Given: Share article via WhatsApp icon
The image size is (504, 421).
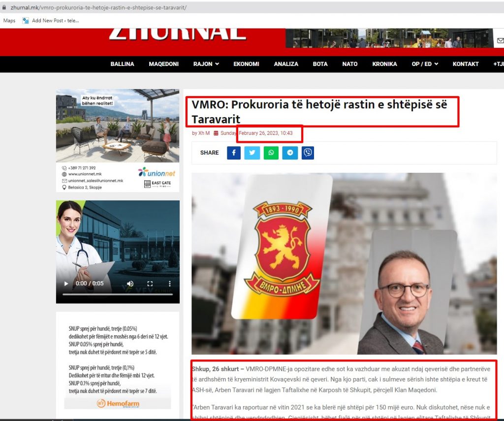Looking at the screenshot, I should (x=271, y=153).
